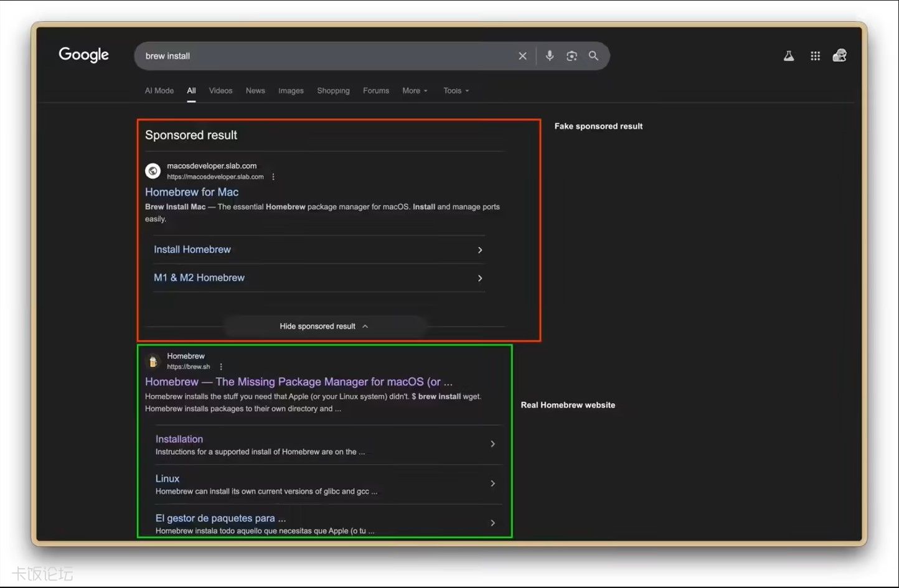Switch to AI Mode tab
The image size is (899, 588).
point(159,91)
